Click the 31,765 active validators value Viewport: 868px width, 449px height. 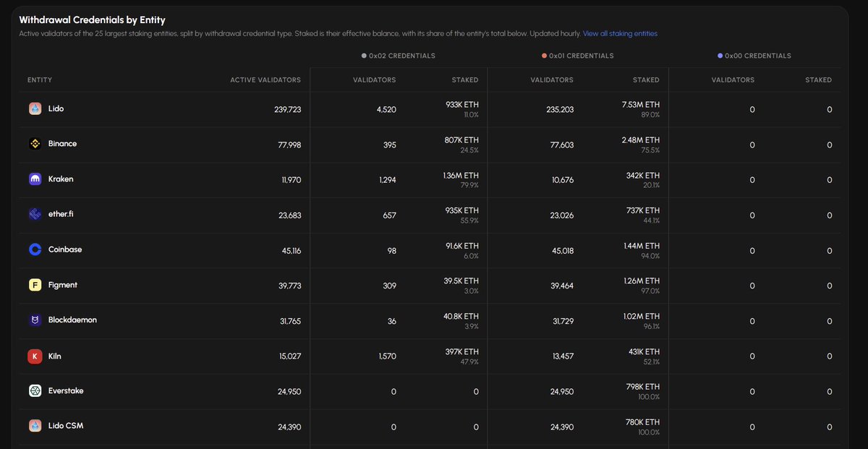coord(289,321)
